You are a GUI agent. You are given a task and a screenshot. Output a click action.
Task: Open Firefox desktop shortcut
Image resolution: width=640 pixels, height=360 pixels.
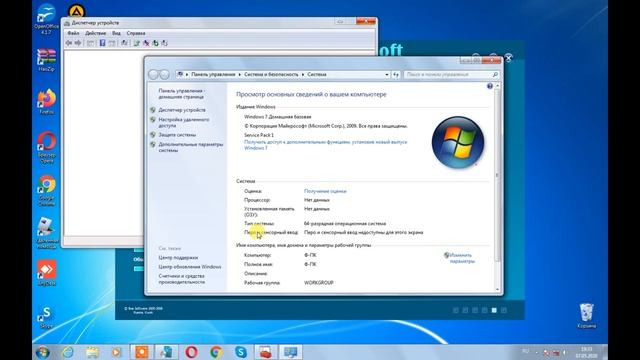pos(46,101)
